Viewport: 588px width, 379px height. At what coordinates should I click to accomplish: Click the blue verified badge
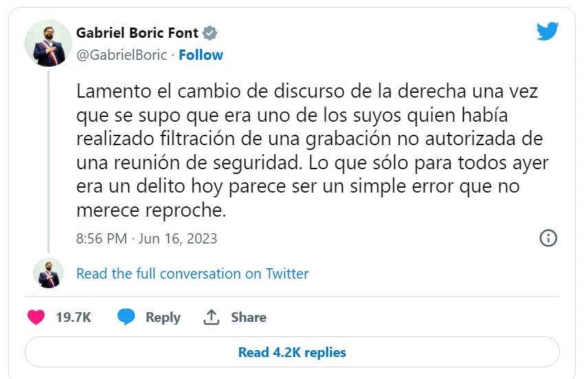coord(210,33)
